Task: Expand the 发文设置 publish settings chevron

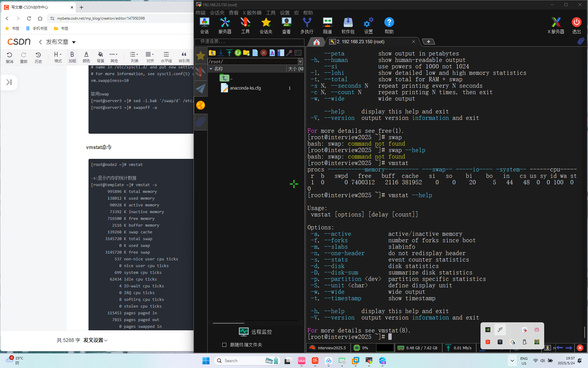Action: click(x=106, y=340)
